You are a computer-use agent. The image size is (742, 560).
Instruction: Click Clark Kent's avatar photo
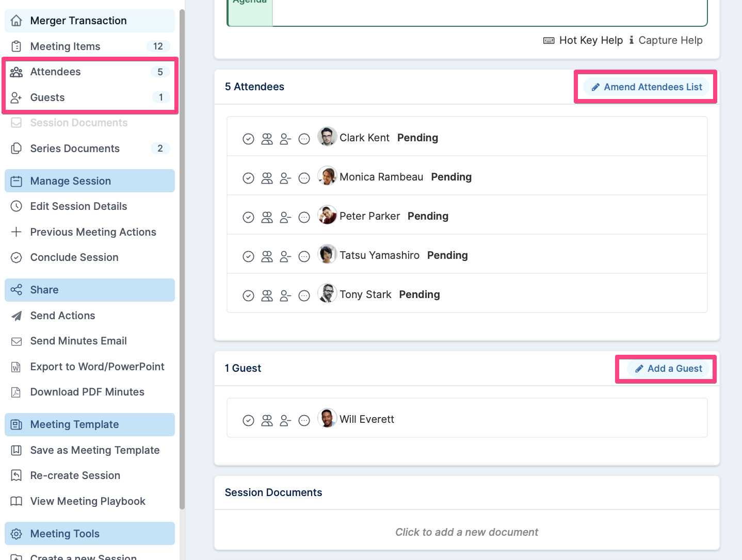click(x=327, y=137)
